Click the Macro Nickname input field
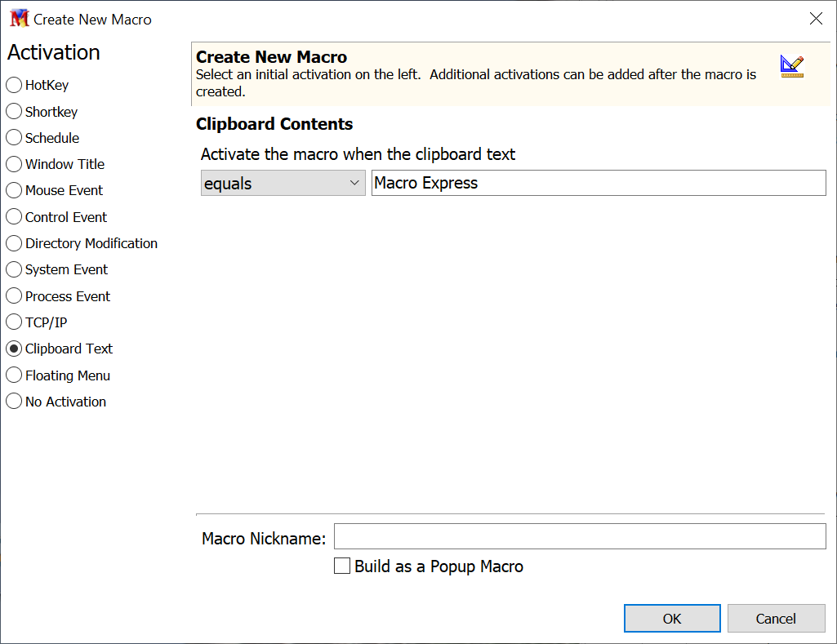 580,537
